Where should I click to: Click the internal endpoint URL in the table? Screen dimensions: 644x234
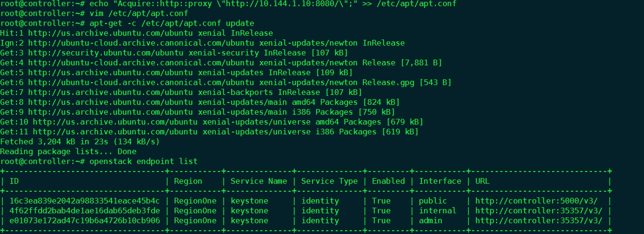[539, 211]
